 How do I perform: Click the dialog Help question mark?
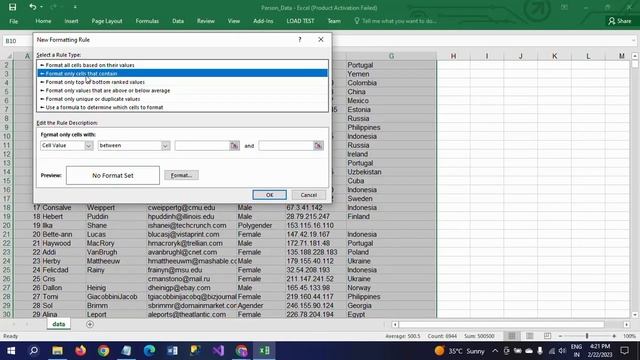click(300, 40)
